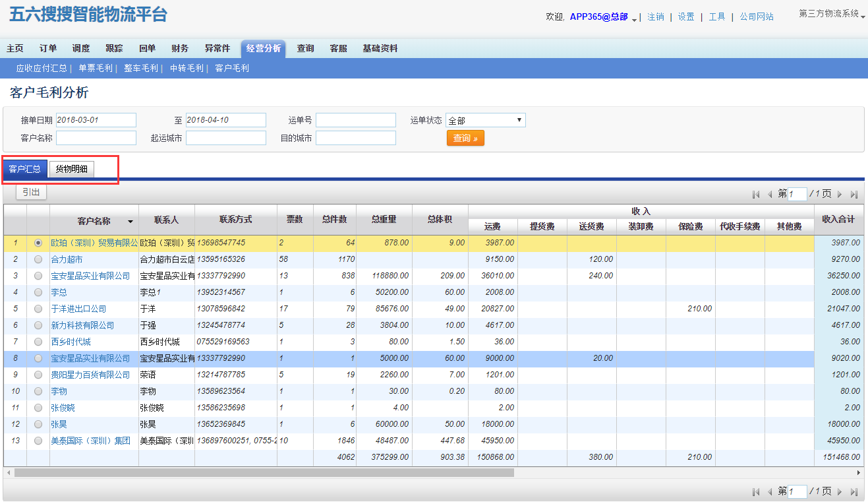The width and height of the screenshot is (868, 504).
Task: Open the 回单 menu
Action: click(147, 48)
